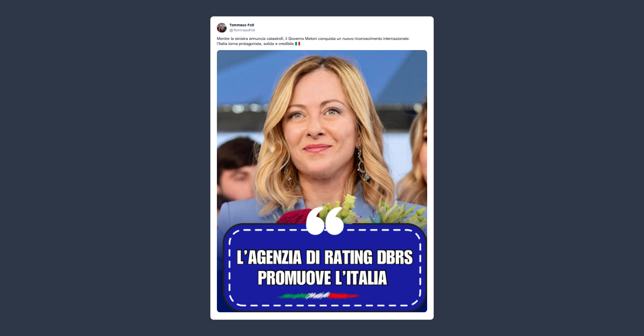Select the text 'PROMUOVE L'ITALIA'

322,278
